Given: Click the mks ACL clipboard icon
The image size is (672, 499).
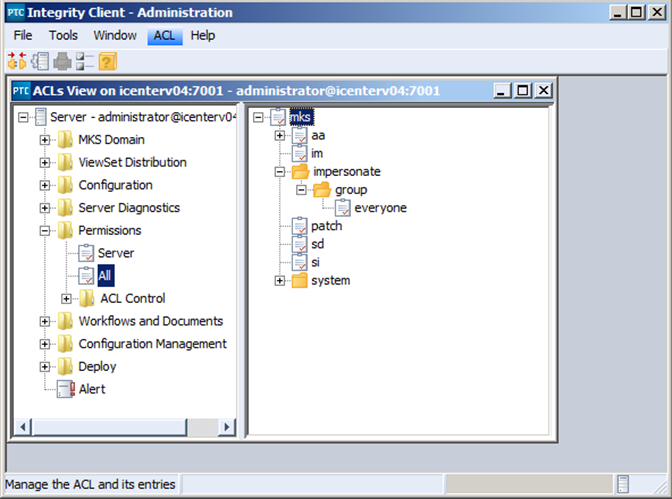Looking at the screenshot, I should [x=278, y=117].
